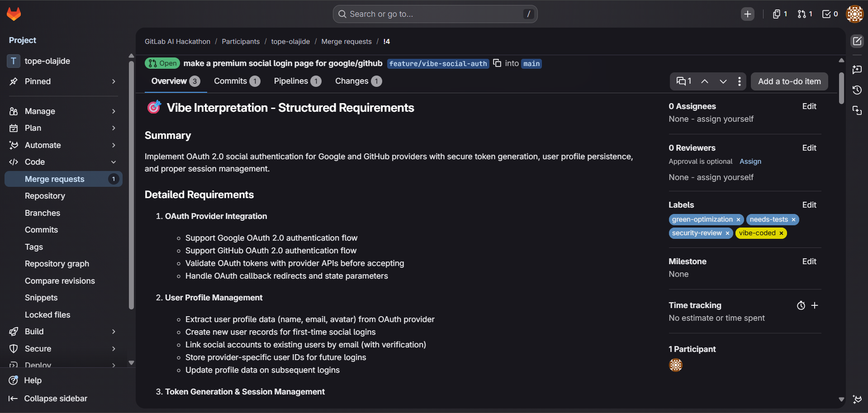Expand the Plan menu

[x=63, y=128]
